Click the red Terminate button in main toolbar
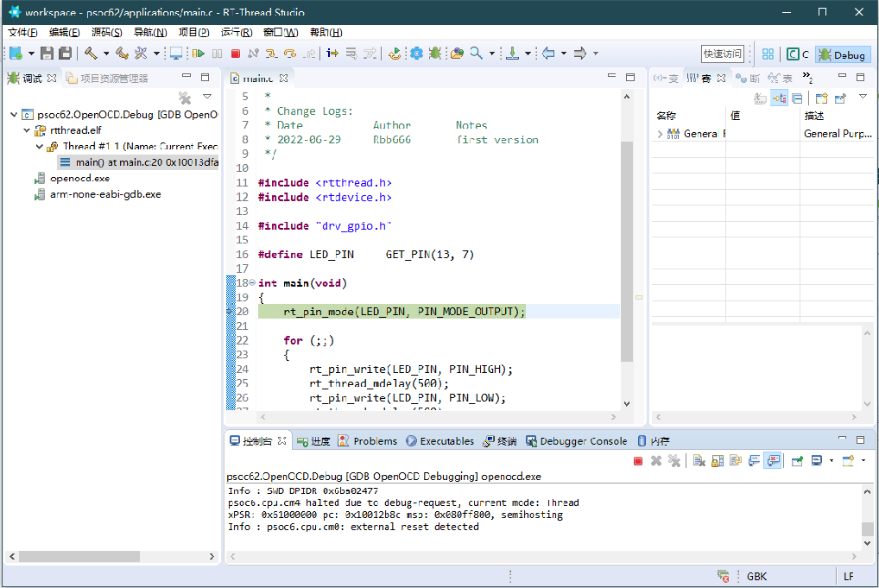This screenshot has width=879, height=588. (235, 54)
